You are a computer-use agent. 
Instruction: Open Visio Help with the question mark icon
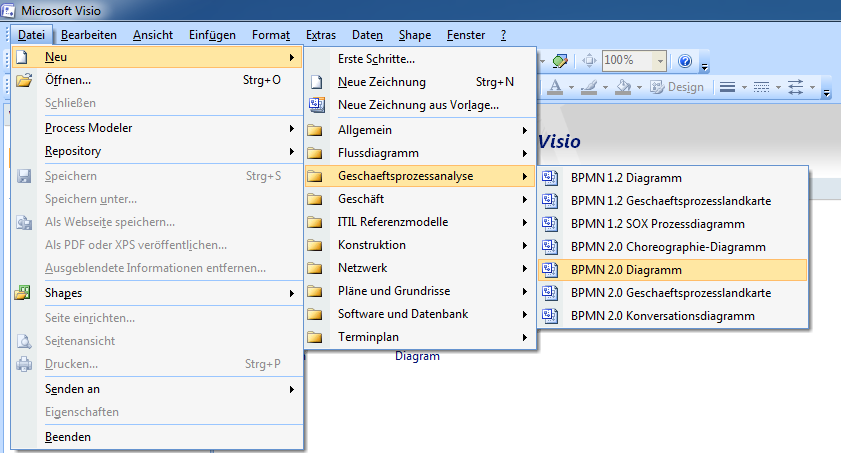[685, 61]
